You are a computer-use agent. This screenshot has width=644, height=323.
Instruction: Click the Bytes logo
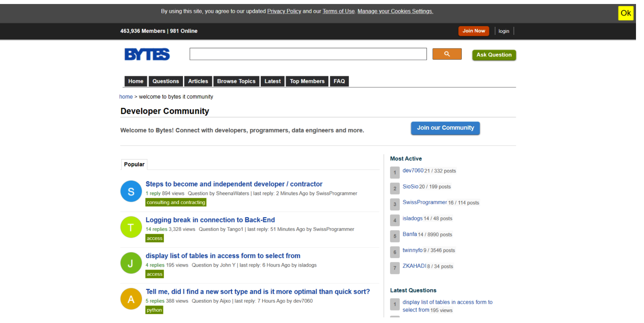pos(147,55)
